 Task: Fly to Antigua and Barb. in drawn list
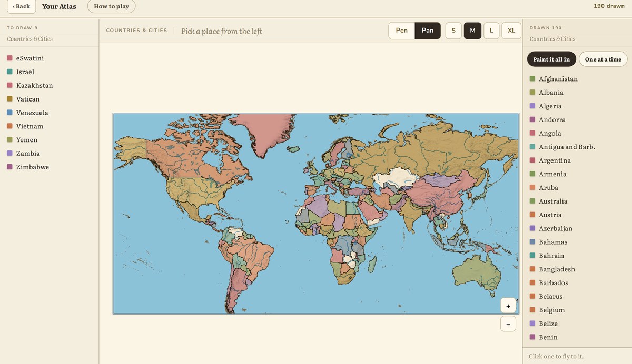577,147
